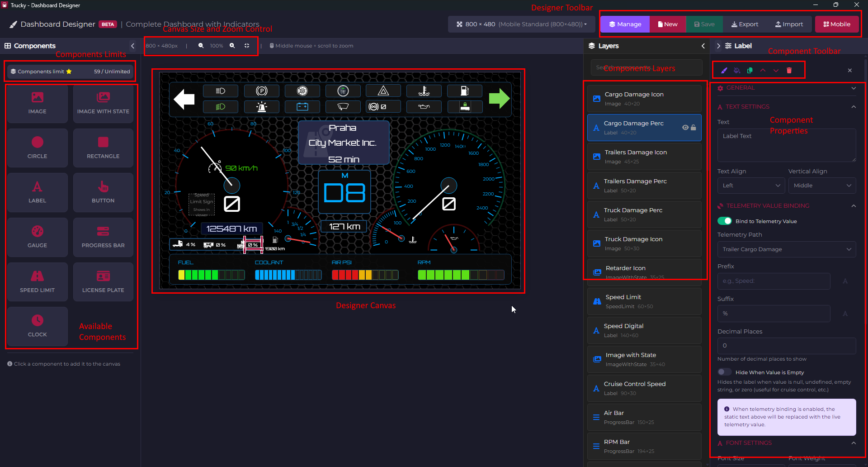Click the zoom out magnifier icon
This screenshot has width=868, height=467.
pyautogui.click(x=201, y=46)
